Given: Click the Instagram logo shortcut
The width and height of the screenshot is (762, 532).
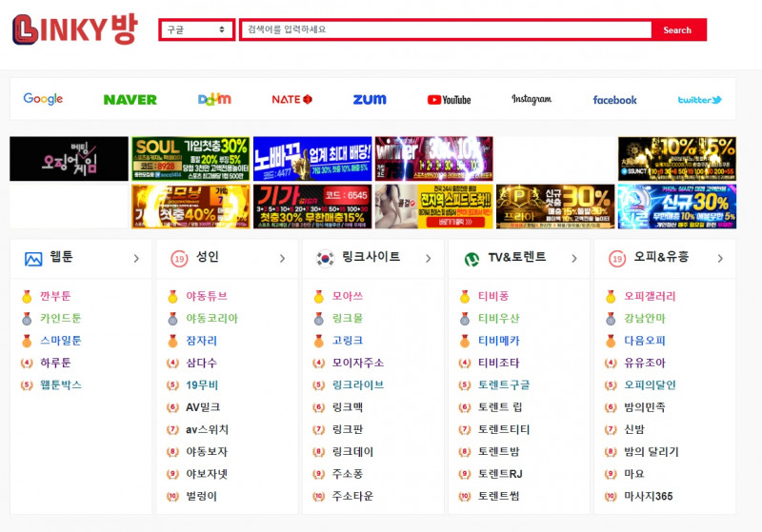Looking at the screenshot, I should 531,99.
